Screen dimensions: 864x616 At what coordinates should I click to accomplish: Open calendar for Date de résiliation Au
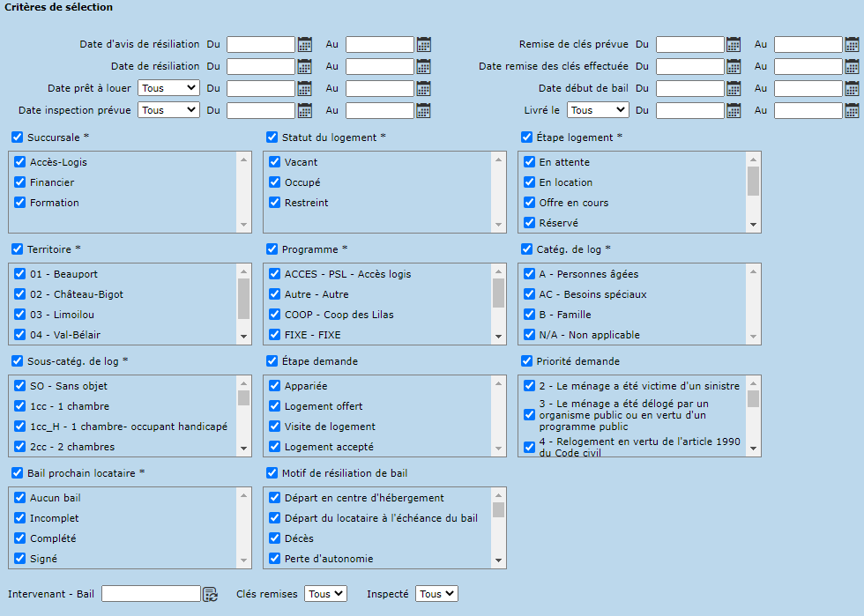(423, 66)
